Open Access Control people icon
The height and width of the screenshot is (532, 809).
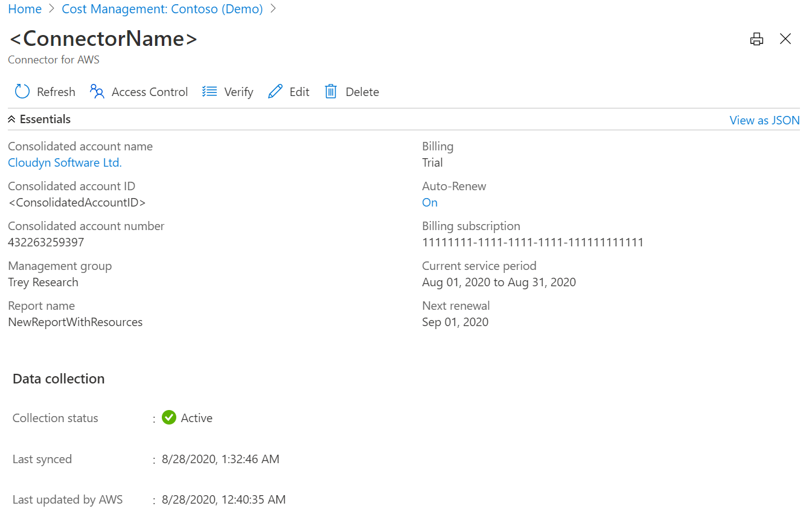(x=97, y=92)
